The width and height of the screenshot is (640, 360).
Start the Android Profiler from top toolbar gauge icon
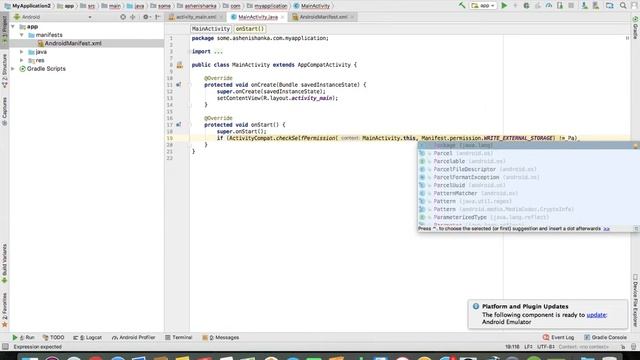coord(549,6)
